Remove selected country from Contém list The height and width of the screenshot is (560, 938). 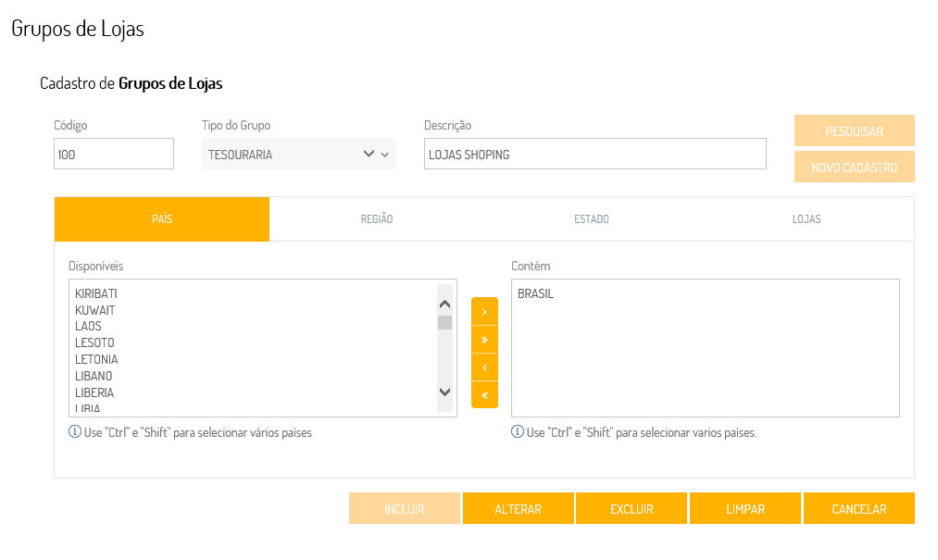484,367
